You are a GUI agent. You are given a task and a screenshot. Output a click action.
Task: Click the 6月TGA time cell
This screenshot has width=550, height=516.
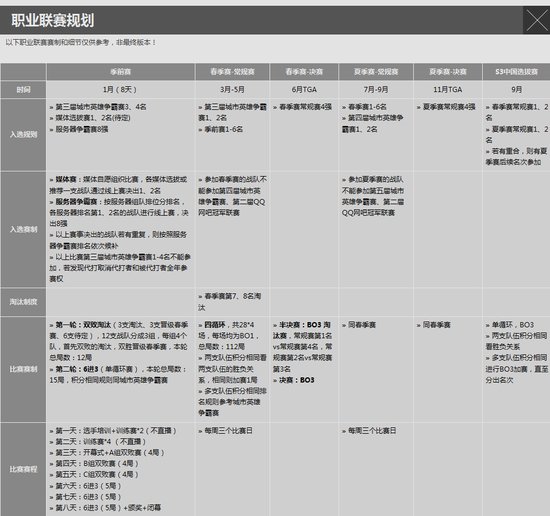[x=304, y=89]
